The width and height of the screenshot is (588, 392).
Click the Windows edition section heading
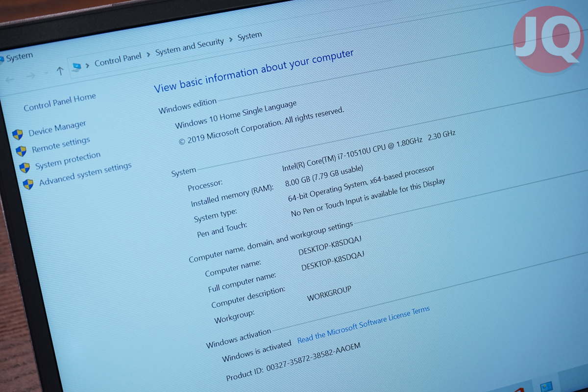[x=188, y=106]
